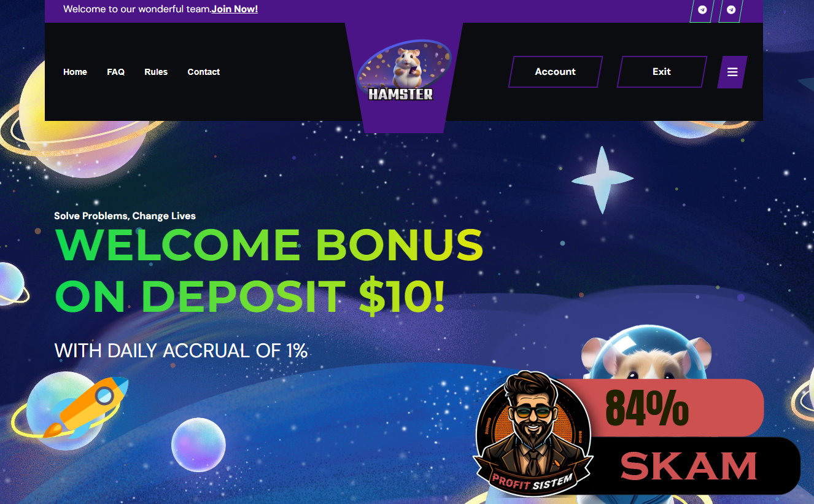Image resolution: width=814 pixels, height=504 pixels.
Task: Click the Profit Sistem bearded man avatar
Action: tap(532, 433)
